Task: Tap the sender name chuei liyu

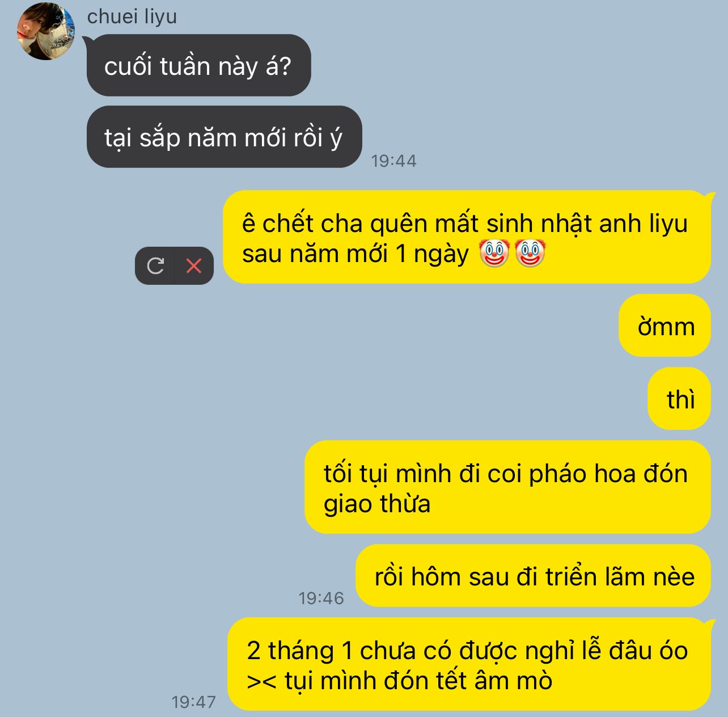Action: 132,16
